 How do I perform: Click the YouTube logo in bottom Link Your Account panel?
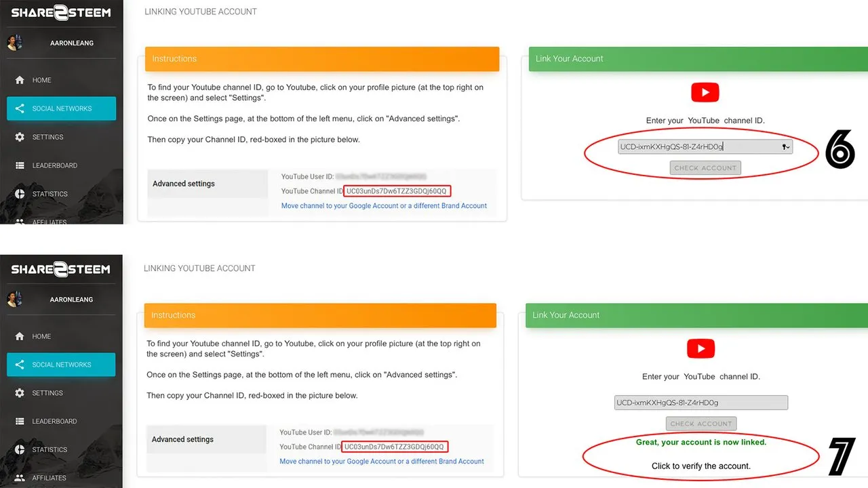point(701,348)
